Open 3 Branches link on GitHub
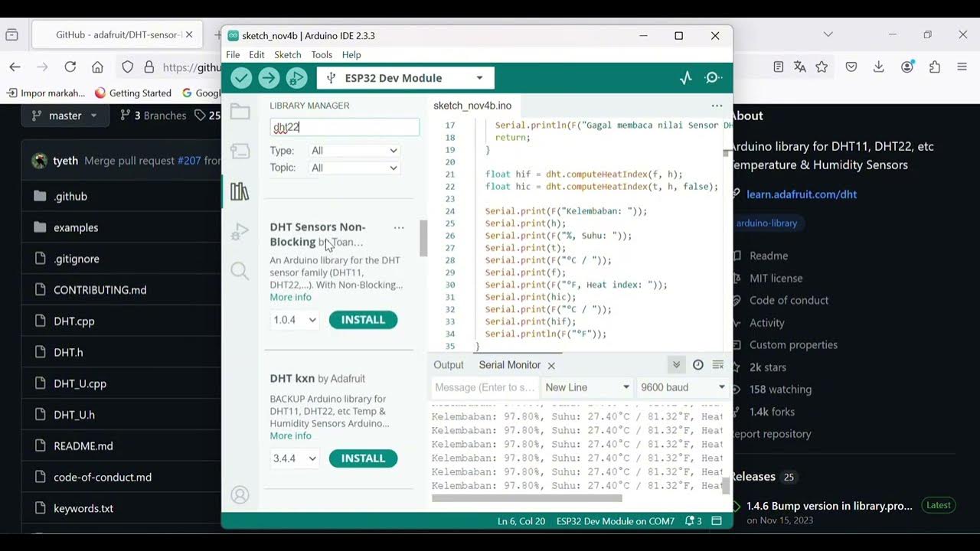This screenshot has width=980, height=551. coord(153,116)
